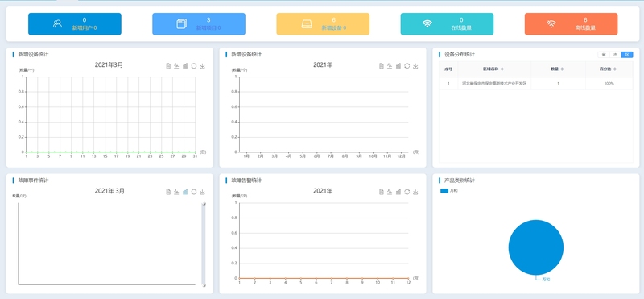Save the 故障告警统计 chart as image
The width and height of the screenshot is (644, 299).
click(415, 192)
